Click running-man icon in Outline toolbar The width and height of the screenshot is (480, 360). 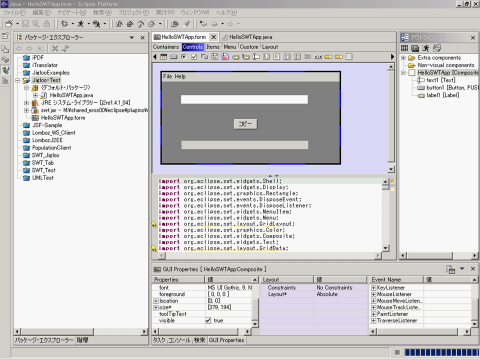coord(426,48)
